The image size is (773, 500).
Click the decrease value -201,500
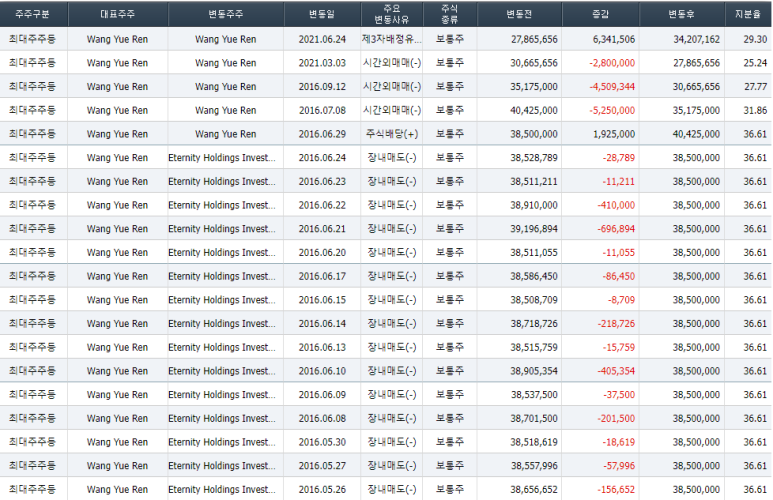coord(616,419)
